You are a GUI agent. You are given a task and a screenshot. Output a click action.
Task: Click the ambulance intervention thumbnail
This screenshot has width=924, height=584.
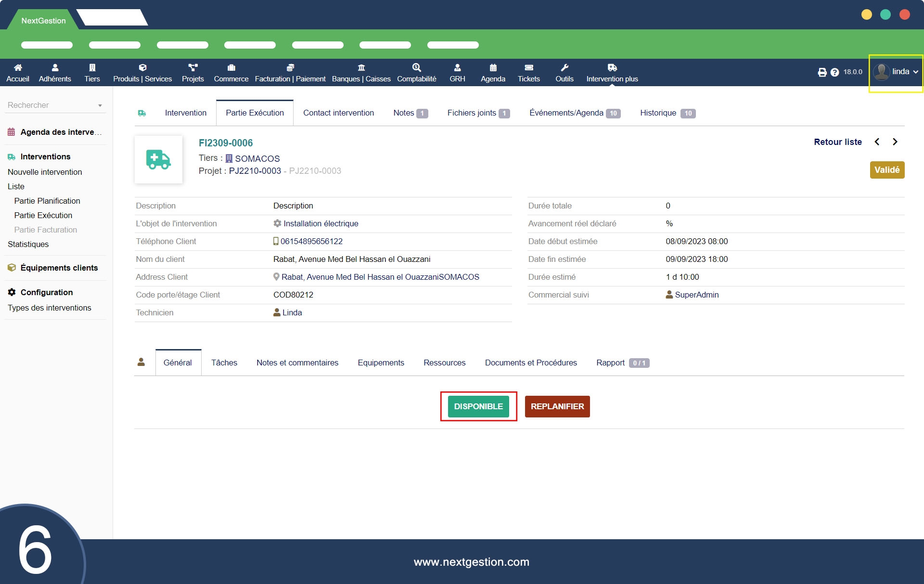coord(158,159)
